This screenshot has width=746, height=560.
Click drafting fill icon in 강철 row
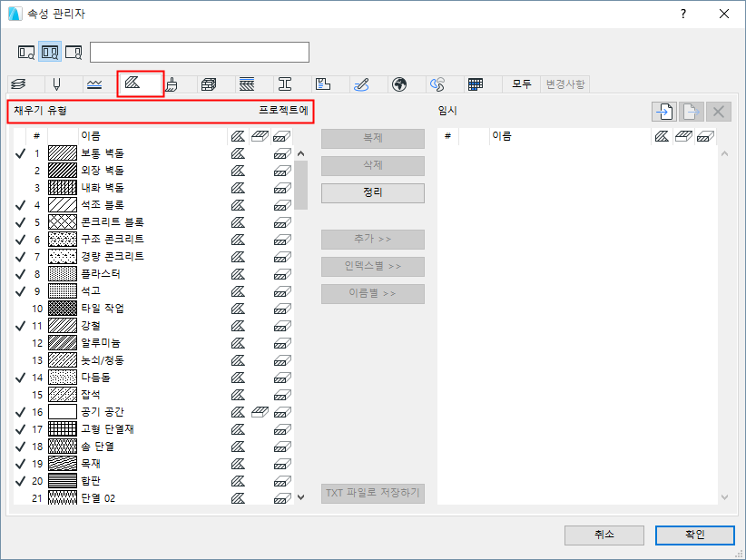(238, 326)
